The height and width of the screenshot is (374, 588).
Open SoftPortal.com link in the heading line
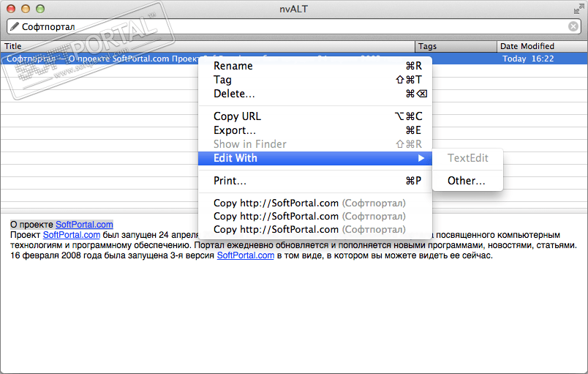(84, 224)
